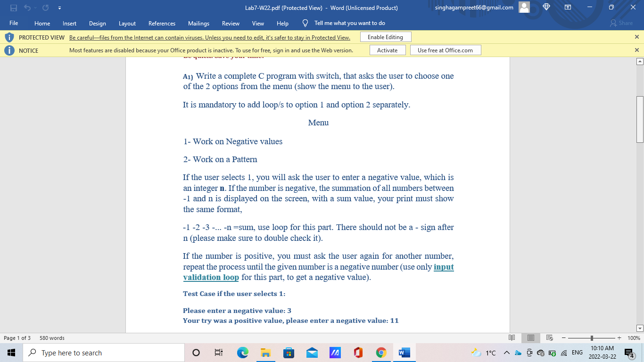
Task: Click the Tell Me lightbulb search icon
Action: [x=304, y=23]
